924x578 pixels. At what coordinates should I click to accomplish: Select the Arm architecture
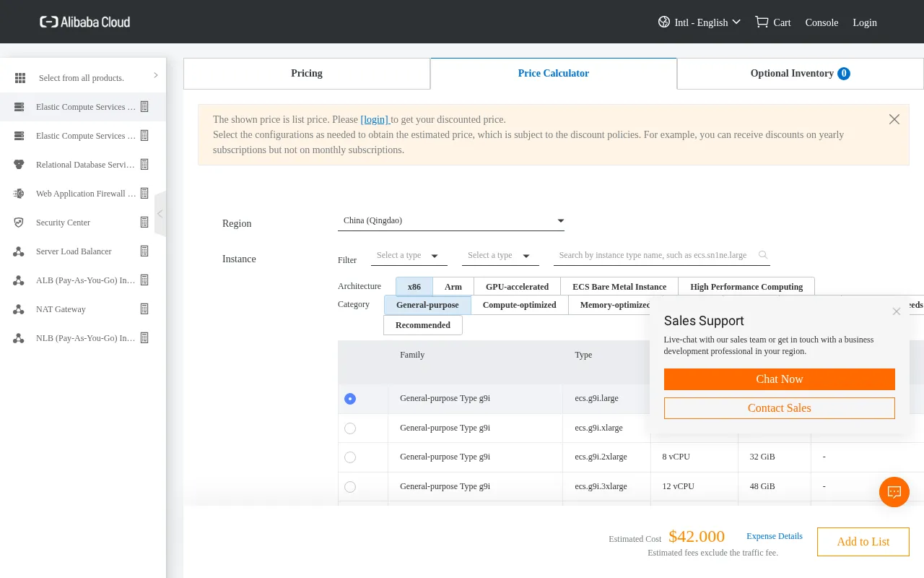453,287
